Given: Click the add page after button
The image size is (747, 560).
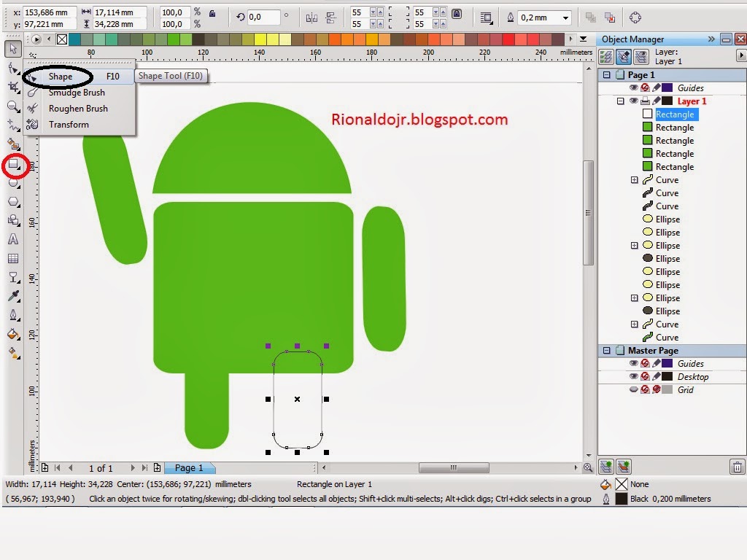Looking at the screenshot, I should point(158,467).
